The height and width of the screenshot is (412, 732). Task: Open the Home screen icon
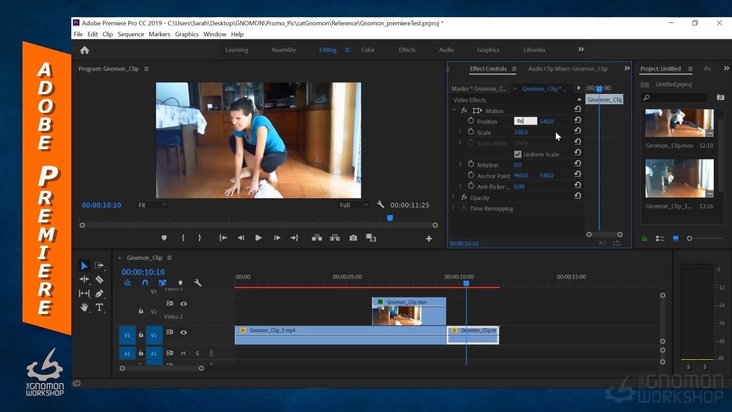pyautogui.click(x=84, y=49)
